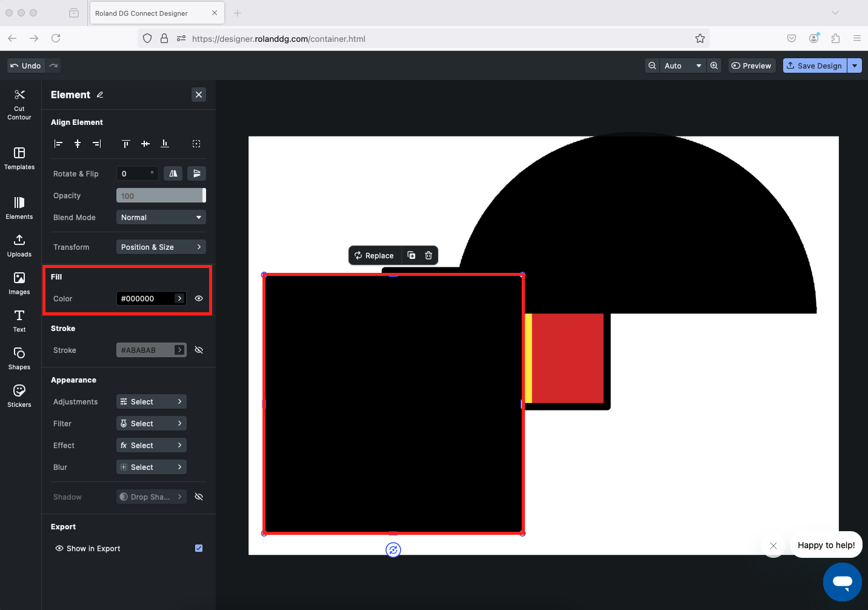
Task: Click the Opacity slider
Action: click(x=161, y=195)
